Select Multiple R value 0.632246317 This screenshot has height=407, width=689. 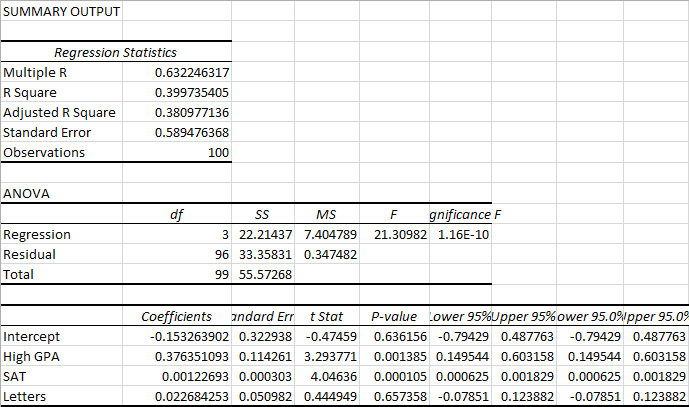(x=177, y=73)
